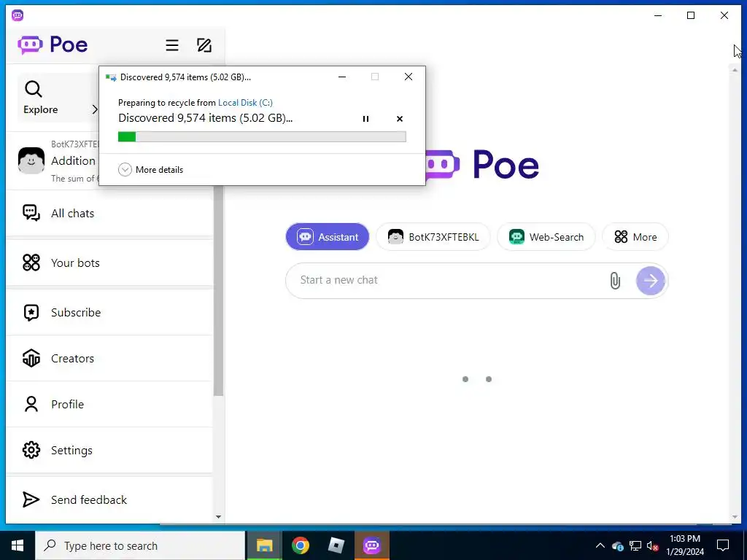Click the Profile person icon

pos(31,404)
